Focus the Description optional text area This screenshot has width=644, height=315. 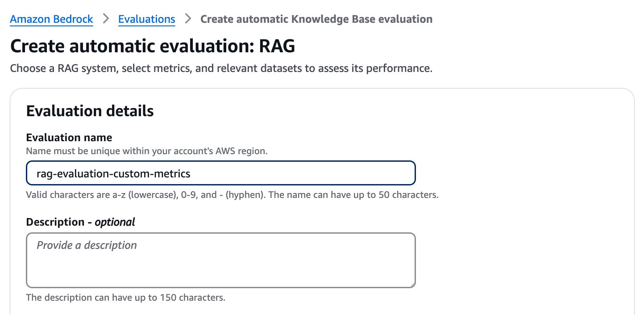pos(221,260)
